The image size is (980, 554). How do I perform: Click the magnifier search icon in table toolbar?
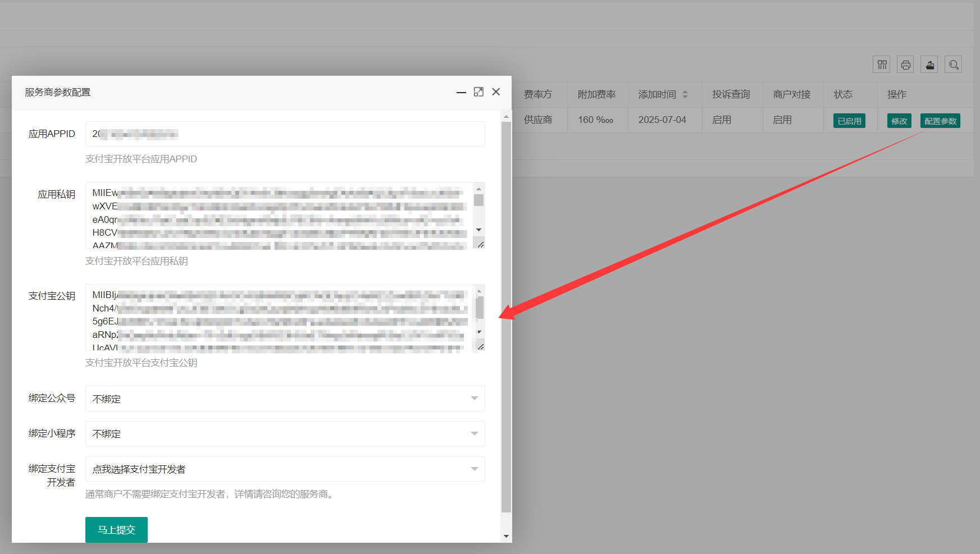click(953, 65)
